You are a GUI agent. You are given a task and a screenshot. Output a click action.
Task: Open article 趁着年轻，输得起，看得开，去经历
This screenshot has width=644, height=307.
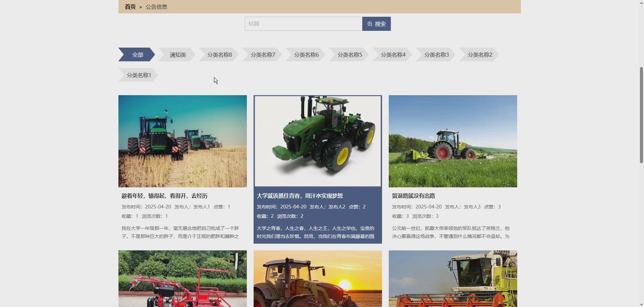164,196
